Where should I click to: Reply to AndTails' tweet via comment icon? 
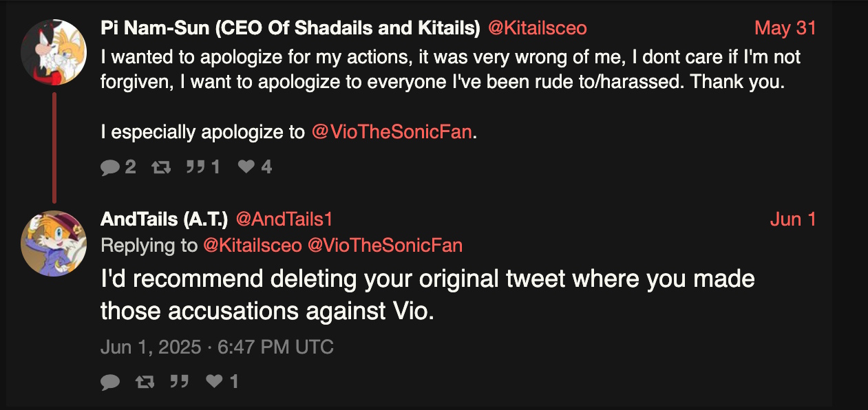110,382
